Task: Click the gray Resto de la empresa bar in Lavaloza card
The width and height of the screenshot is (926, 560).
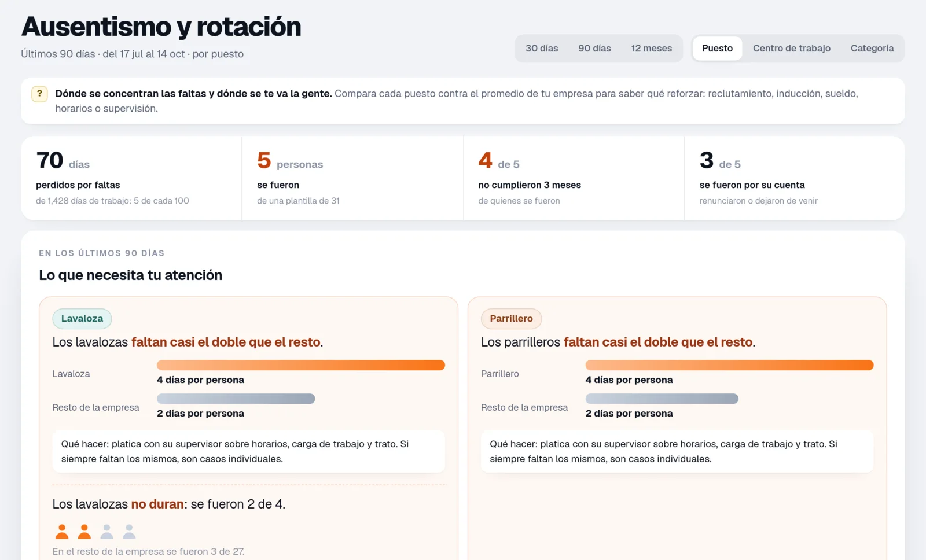Action: (x=236, y=399)
